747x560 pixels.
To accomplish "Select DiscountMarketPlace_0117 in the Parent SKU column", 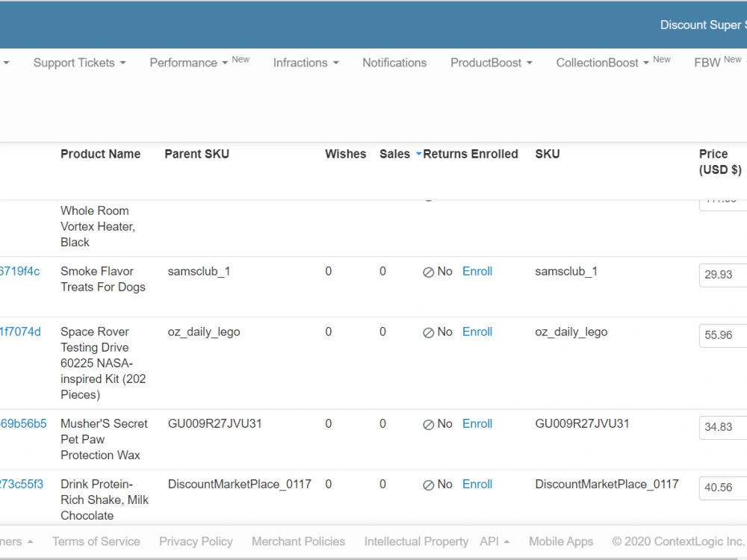I will [240, 485].
